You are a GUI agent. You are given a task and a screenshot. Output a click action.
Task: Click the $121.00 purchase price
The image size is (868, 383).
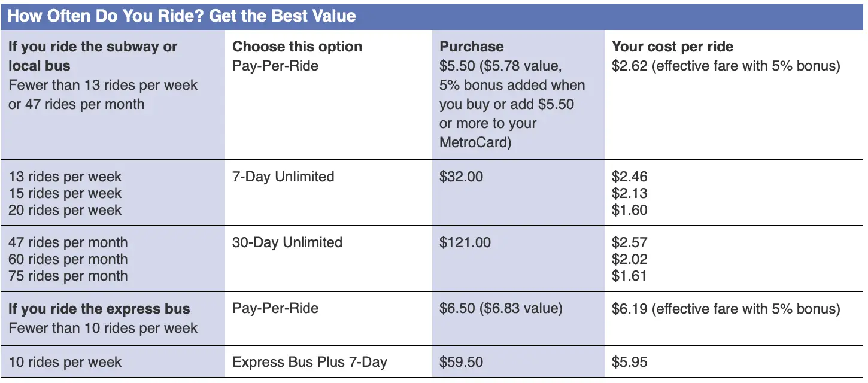(x=465, y=242)
